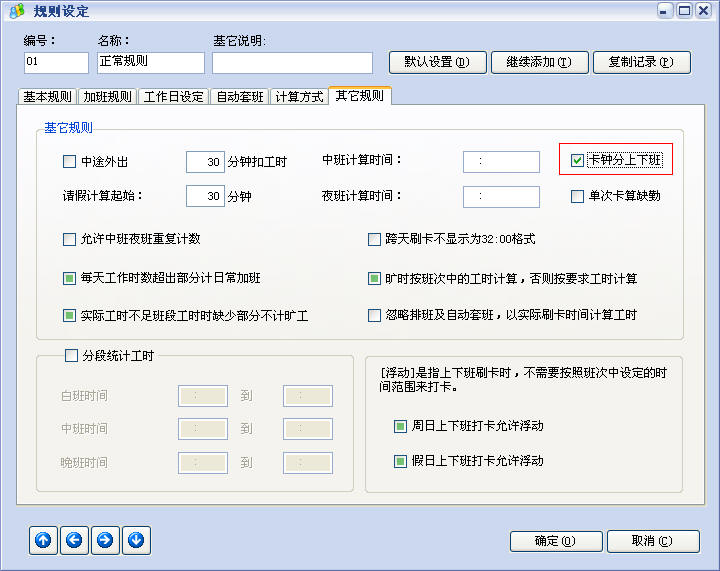Click the 继续添加 button
The image size is (720, 571).
click(x=538, y=62)
